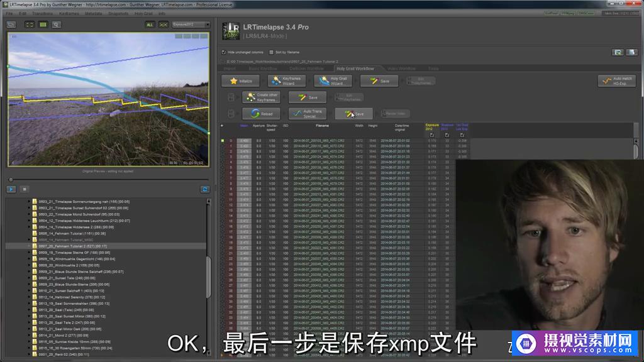Toggle the curves crossover icon next to ALL
Viewport: 644px width, 362px height.
(164, 25)
